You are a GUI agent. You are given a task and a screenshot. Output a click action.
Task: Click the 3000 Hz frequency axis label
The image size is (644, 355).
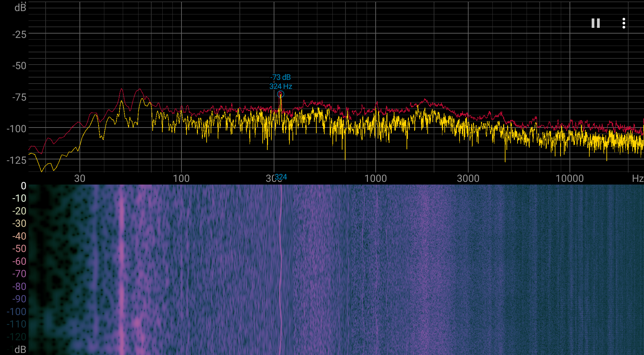point(468,179)
